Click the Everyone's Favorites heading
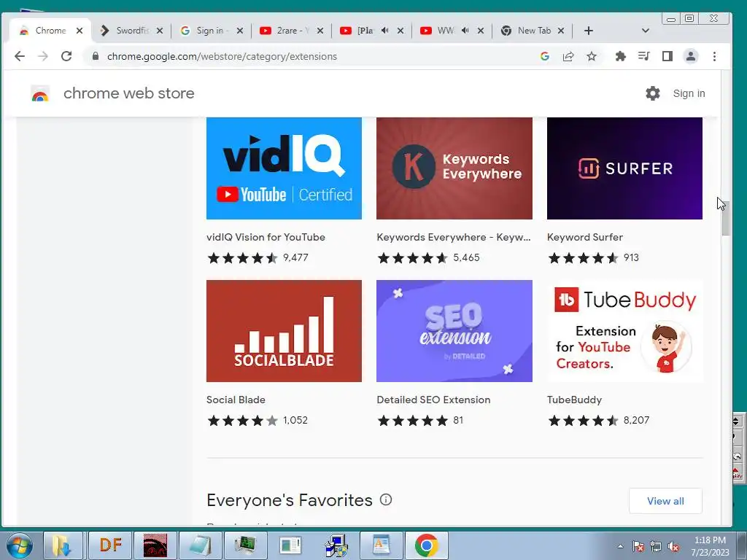The width and height of the screenshot is (747, 560). point(290,500)
